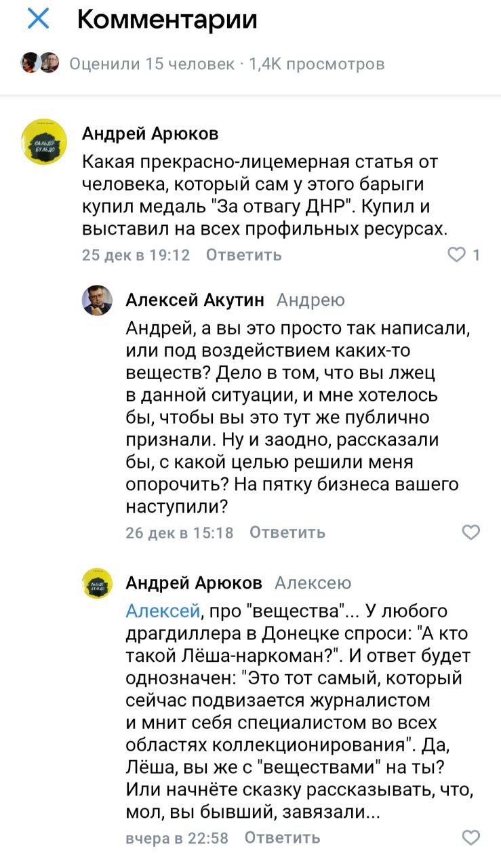Open Андрей Арюков's profile from the top comment name
Screen dimensions: 501x868
150,134
